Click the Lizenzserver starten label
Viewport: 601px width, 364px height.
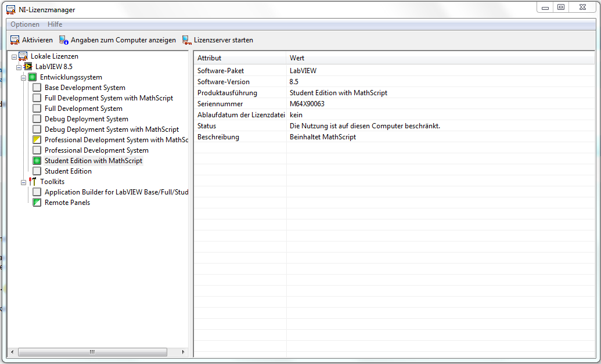tap(224, 40)
